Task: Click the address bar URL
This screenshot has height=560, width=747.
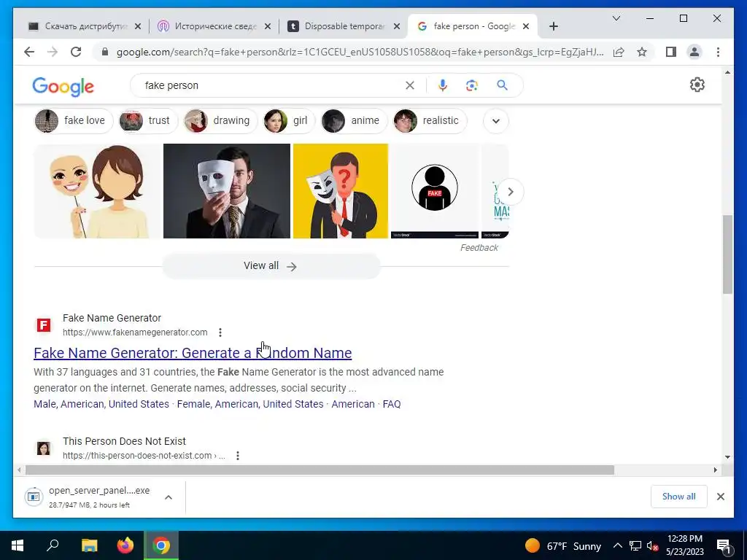Action: coord(360,52)
